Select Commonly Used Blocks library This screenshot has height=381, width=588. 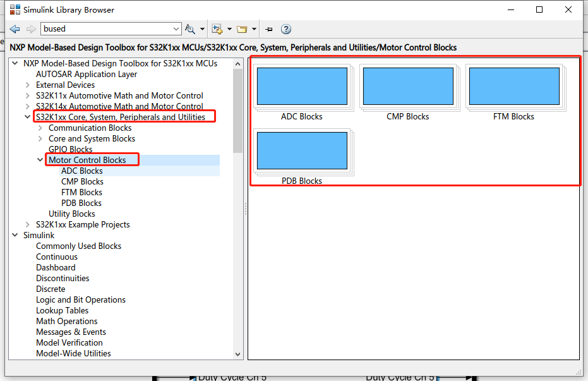click(x=79, y=246)
